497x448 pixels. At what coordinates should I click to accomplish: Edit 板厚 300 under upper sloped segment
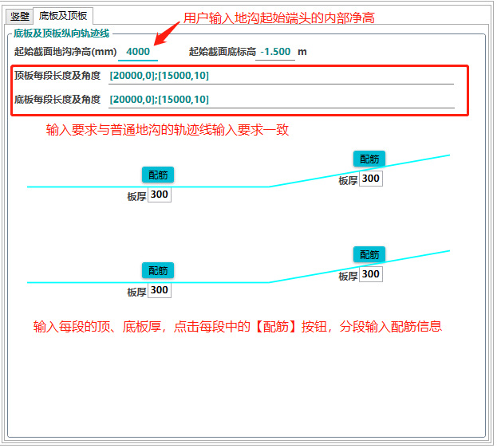point(371,179)
